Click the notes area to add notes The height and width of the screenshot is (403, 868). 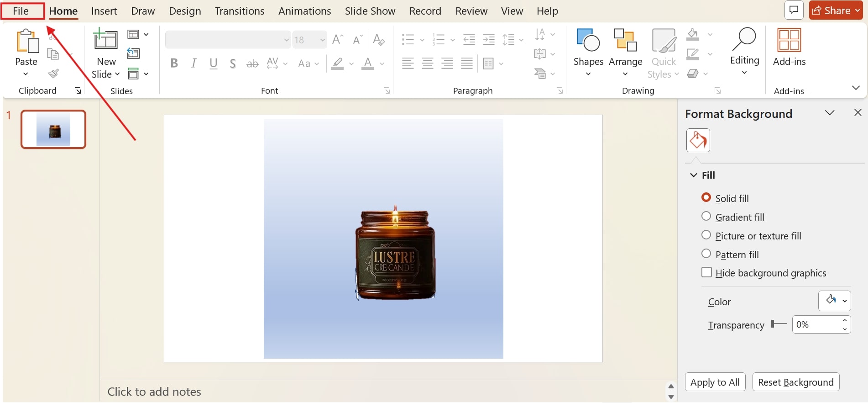coord(154,392)
